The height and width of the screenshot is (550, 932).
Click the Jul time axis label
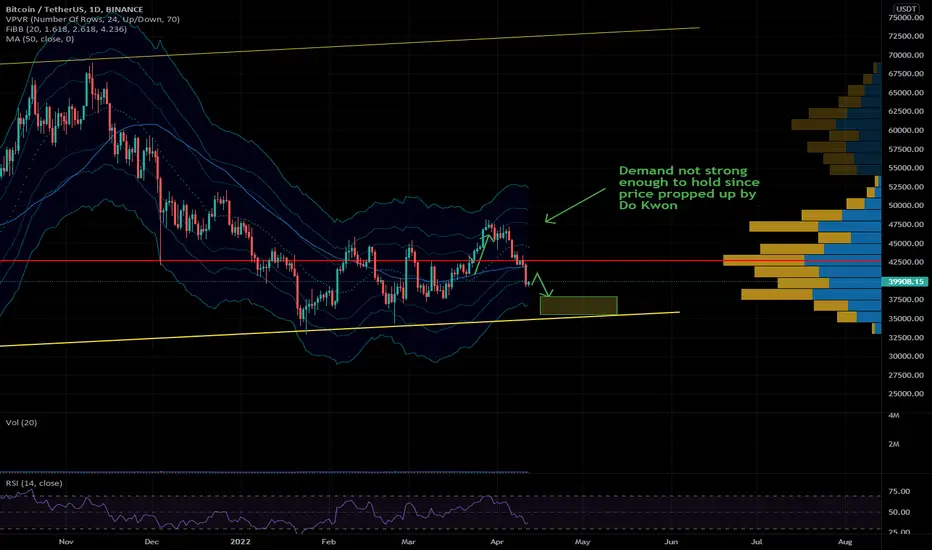pyautogui.click(x=757, y=542)
